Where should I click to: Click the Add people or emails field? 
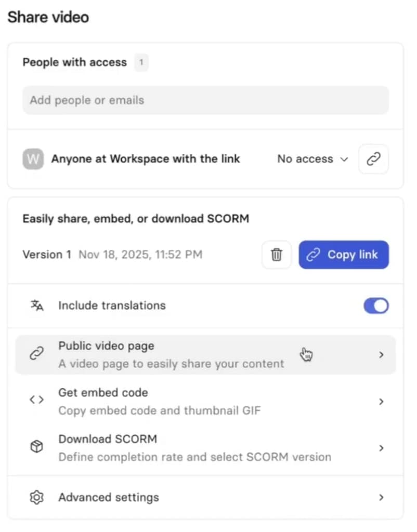(205, 100)
